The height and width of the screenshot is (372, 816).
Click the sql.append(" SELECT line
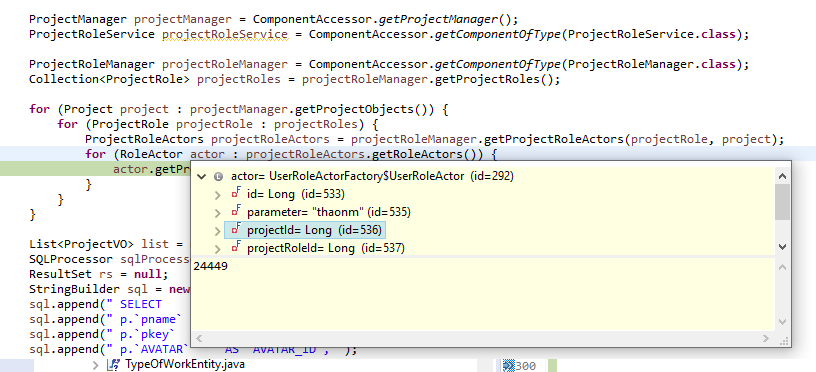[96, 304]
